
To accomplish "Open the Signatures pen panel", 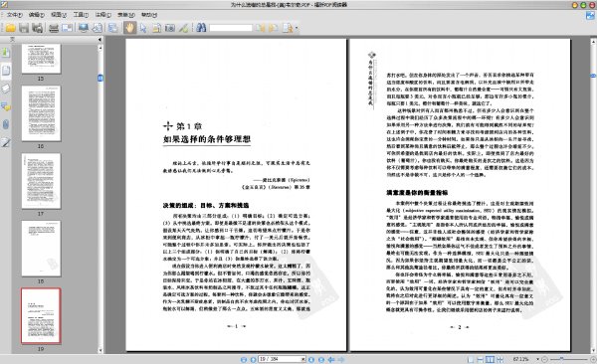I will (x=6, y=143).
